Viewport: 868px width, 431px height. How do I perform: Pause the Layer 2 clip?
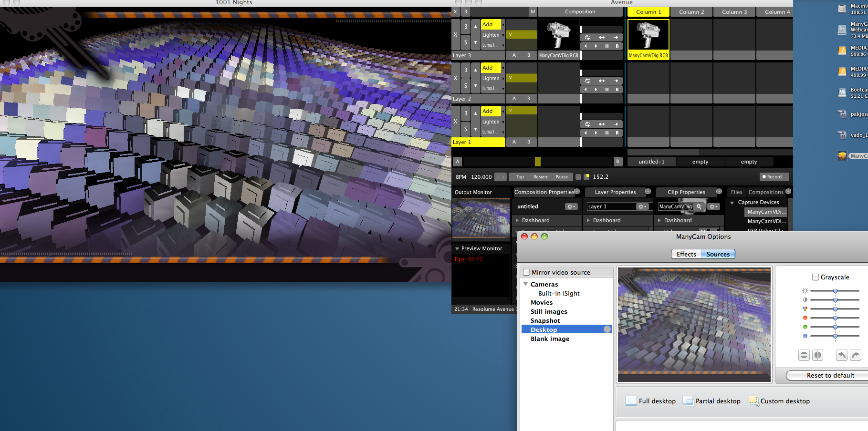point(607,90)
